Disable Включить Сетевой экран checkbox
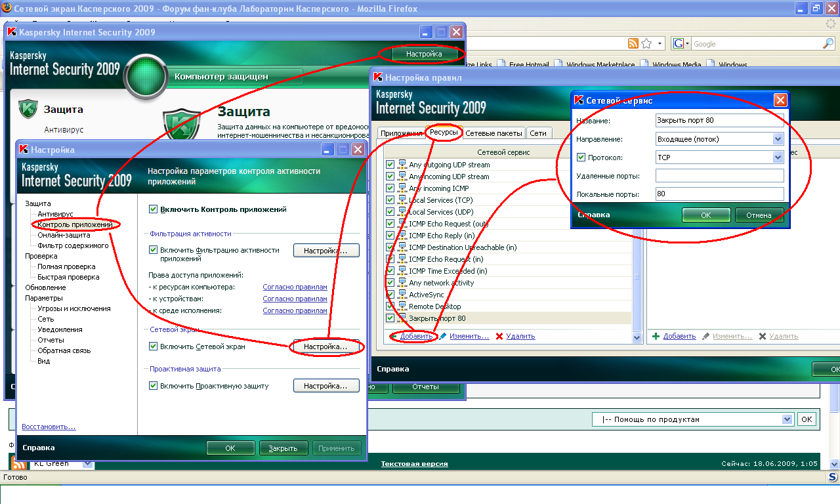The width and height of the screenshot is (840, 504). coord(154,346)
